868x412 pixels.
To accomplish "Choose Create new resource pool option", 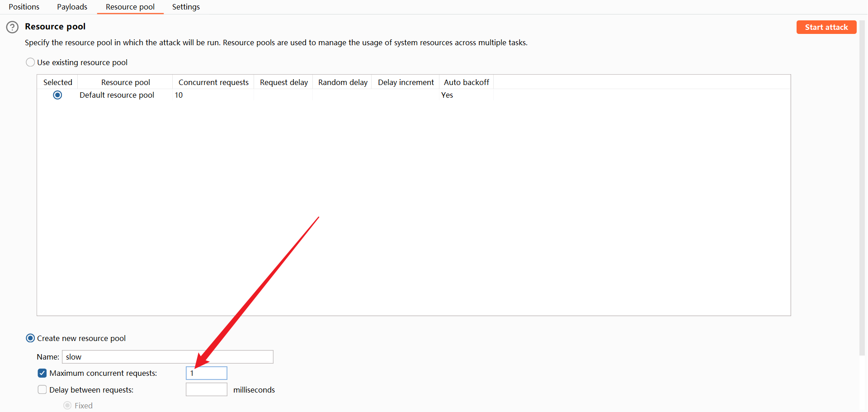I will tap(30, 338).
